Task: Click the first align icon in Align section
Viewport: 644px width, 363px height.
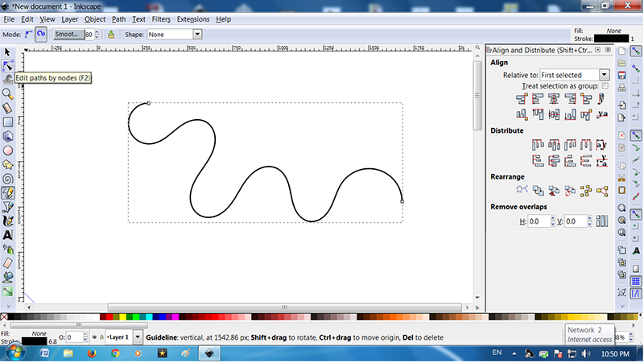Action: point(522,98)
